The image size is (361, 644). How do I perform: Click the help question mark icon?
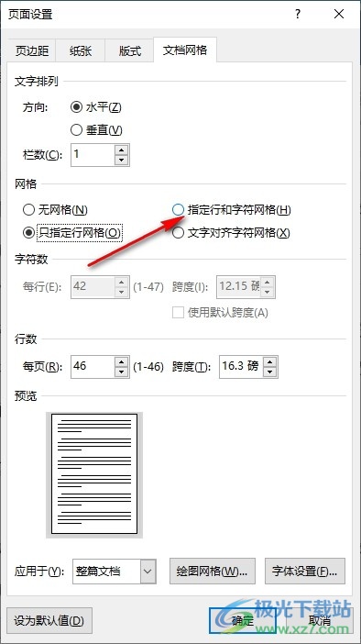(298, 15)
